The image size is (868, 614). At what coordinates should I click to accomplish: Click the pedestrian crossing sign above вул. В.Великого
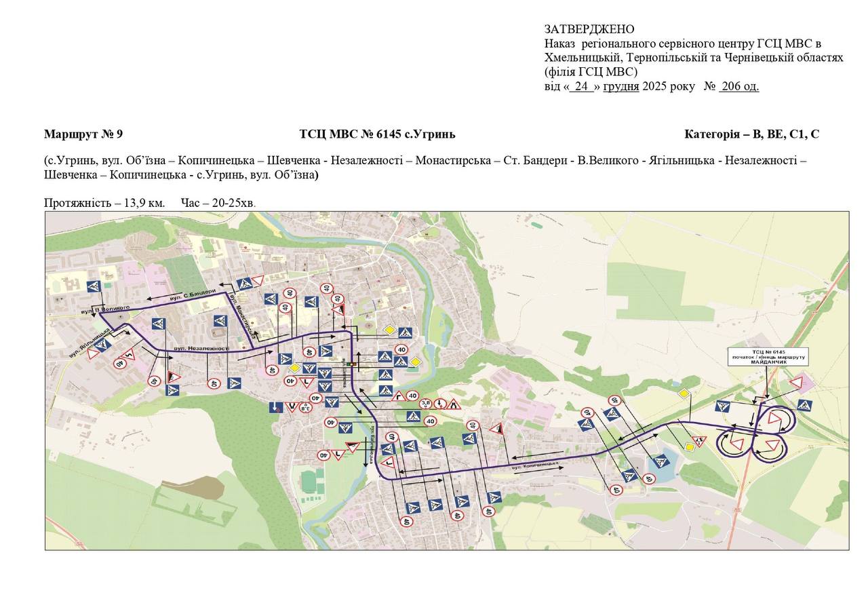(x=94, y=287)
